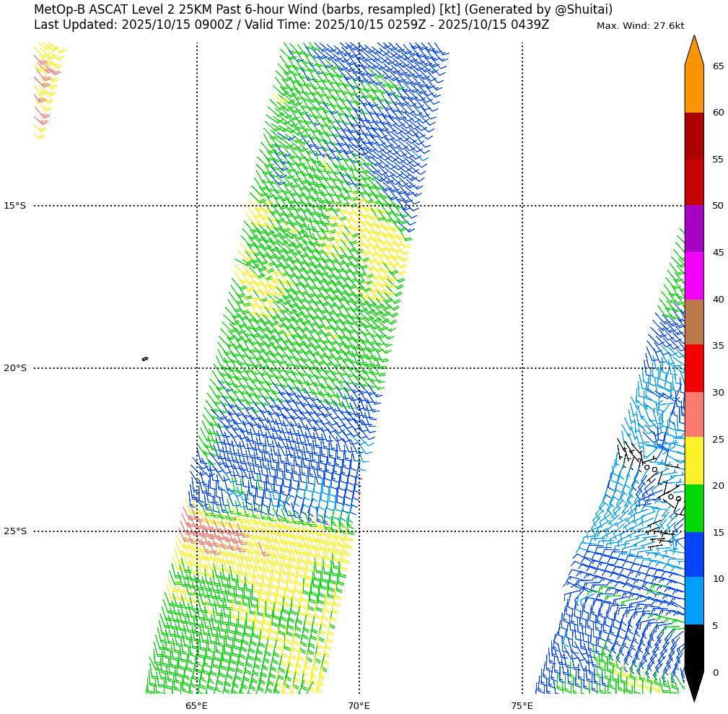Image resolution: width=728 pixels, height=714 pixels.
Task: Choose the green 15-20 kt colorbar band
Action: [693, 508]
